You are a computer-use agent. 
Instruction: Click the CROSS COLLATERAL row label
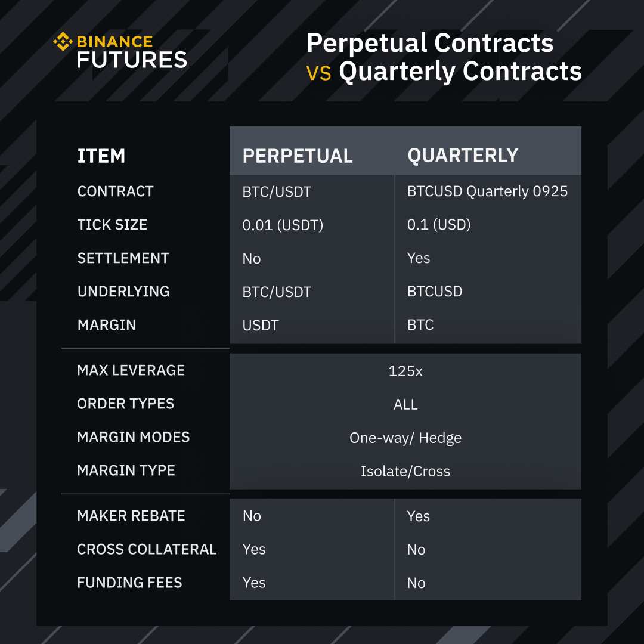(x=147, y=549)
